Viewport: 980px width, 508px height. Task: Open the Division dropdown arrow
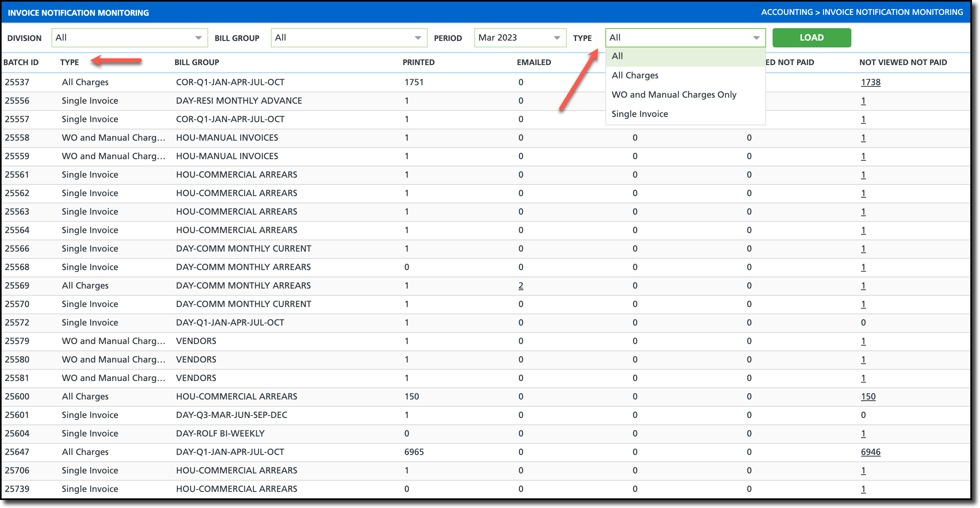point(198,38)
